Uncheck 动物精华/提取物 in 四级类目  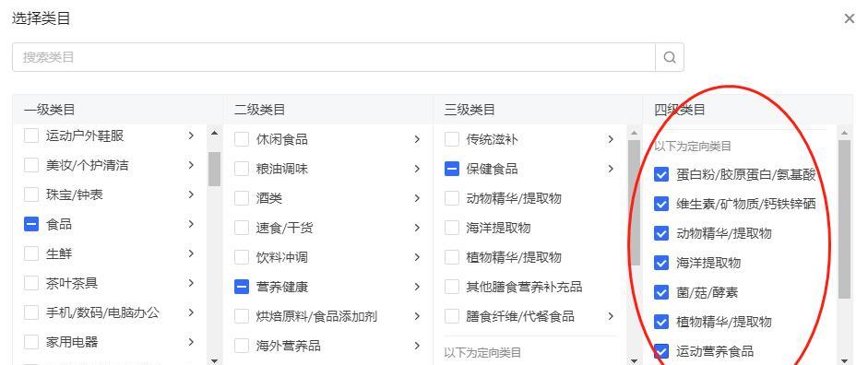pyautogui.click(x=661, y=233)
